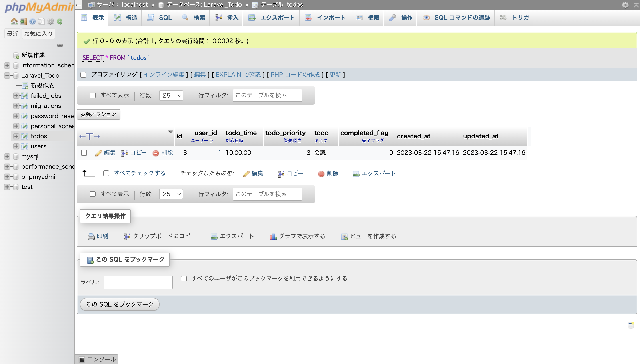640x364 pixels.
Task: Open the documentation help icon in the sidebar
Action: point(32,22)
